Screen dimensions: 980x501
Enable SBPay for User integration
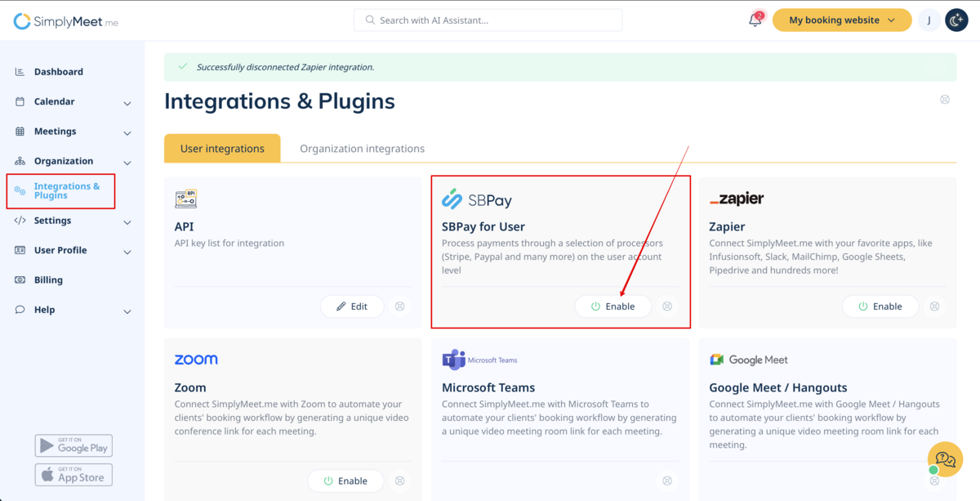pos(613,306)
